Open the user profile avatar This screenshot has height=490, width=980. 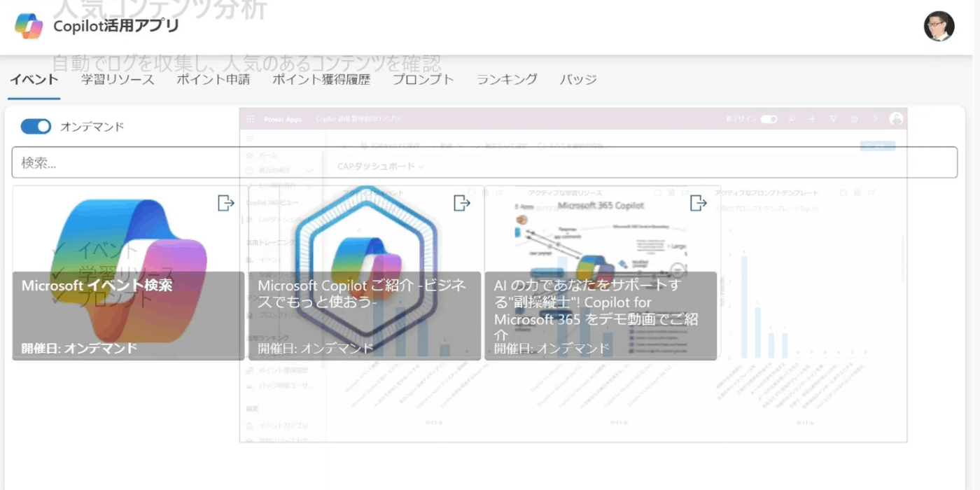(x=939, y=26)
